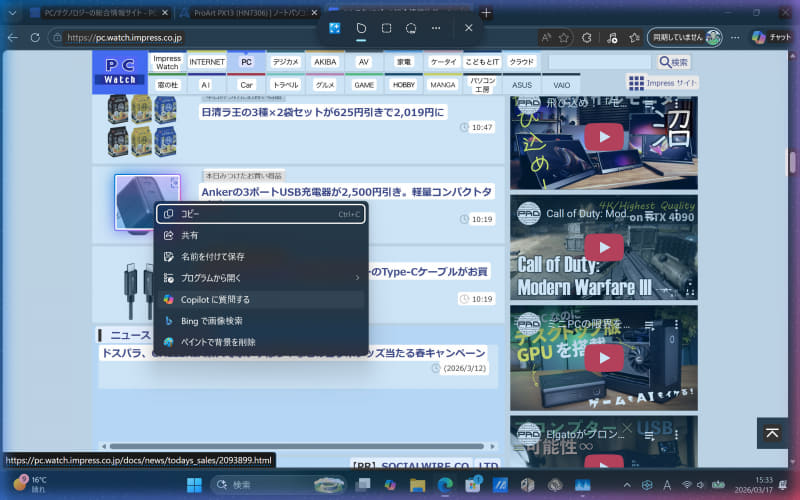The height and width of the screenshot is (500, 800).
Task: Open the favorites list icon in Edge toolbar
Action: (x=634, y=37)
